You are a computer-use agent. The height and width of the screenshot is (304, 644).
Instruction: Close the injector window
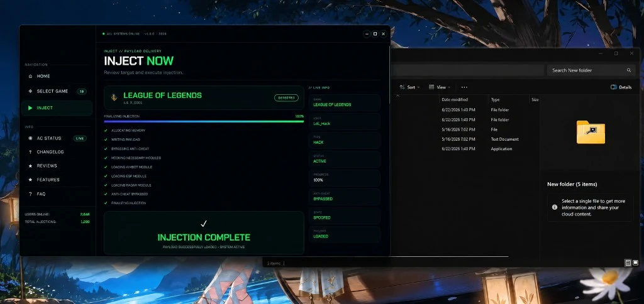[384, 34]
